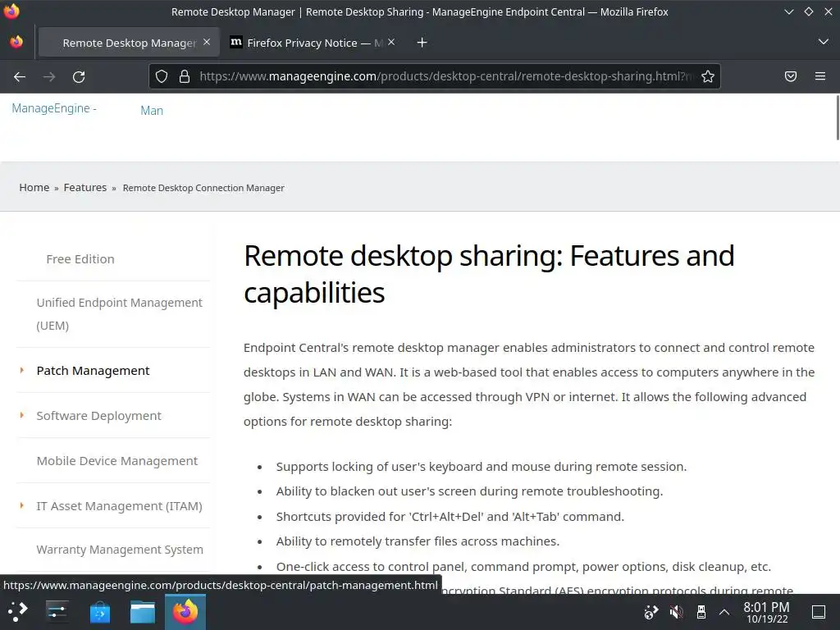
Task: Open KDE application launcher
Action: [x=17, y=611]
